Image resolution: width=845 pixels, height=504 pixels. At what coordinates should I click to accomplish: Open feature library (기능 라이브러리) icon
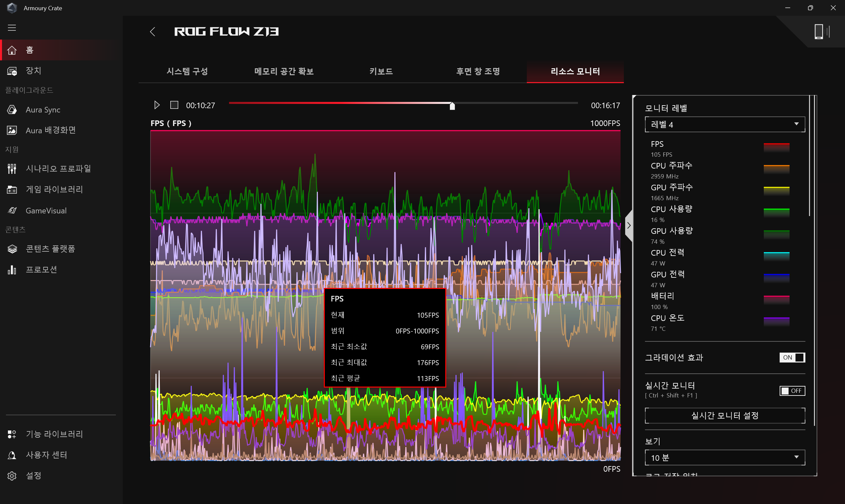click(x=12, y=434)
